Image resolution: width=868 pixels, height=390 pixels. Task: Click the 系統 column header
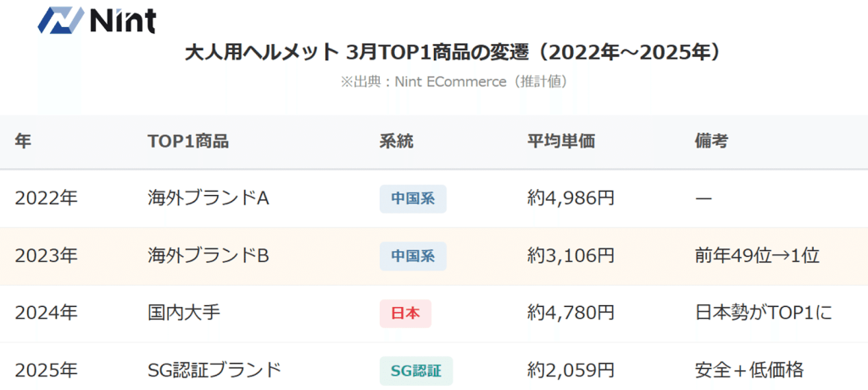pyautogui.click(x=396, y=142)
